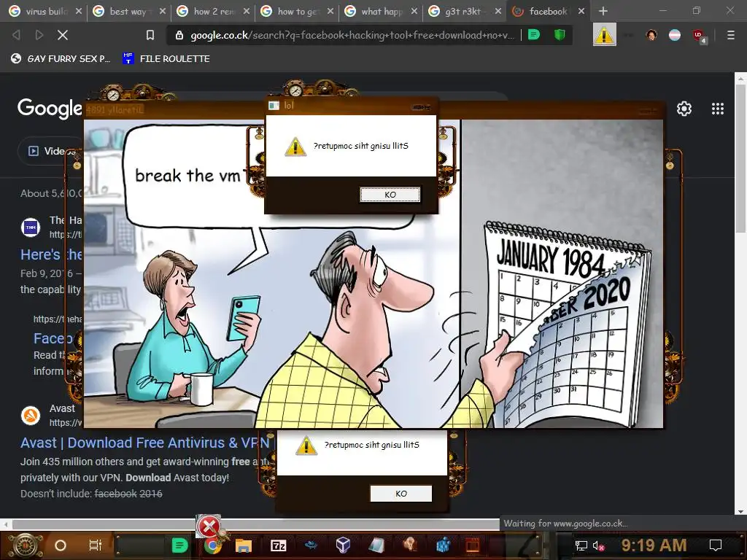Close the 'virus buil' tab

click(x=79, y=11)
